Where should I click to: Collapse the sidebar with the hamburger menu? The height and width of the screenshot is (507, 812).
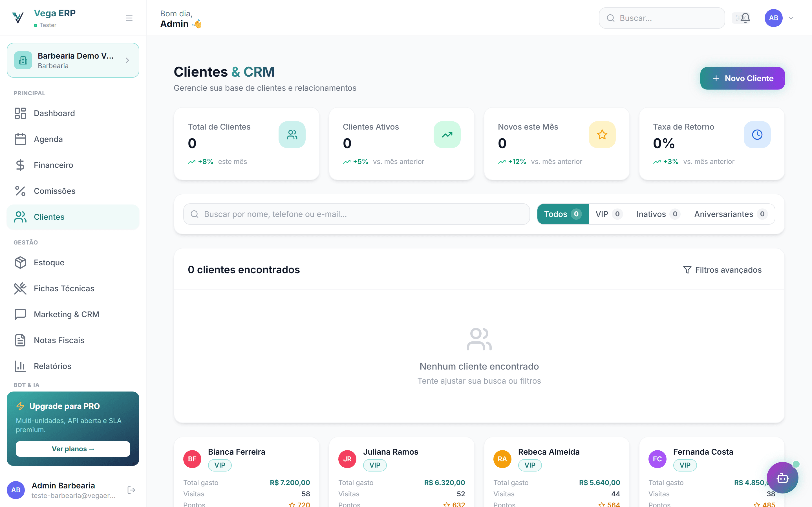pos(129,18)
